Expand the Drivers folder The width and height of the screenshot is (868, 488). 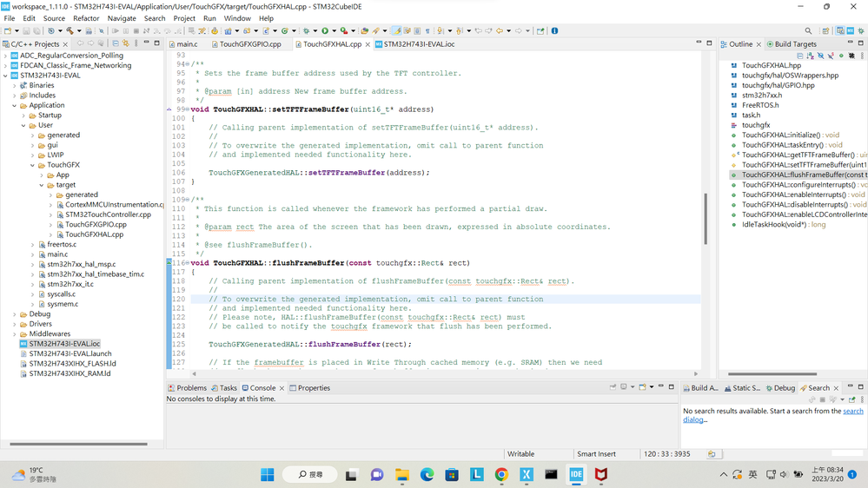point(15,324)
